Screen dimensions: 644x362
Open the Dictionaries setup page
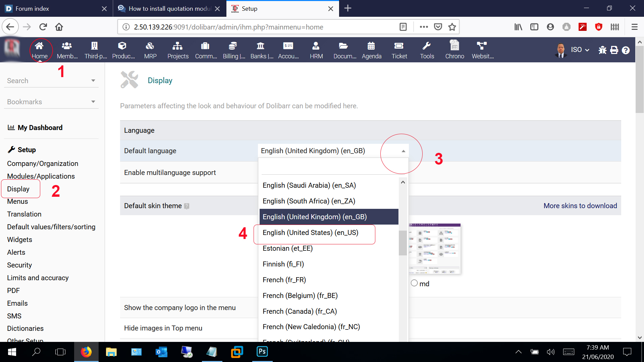[25, 328]
